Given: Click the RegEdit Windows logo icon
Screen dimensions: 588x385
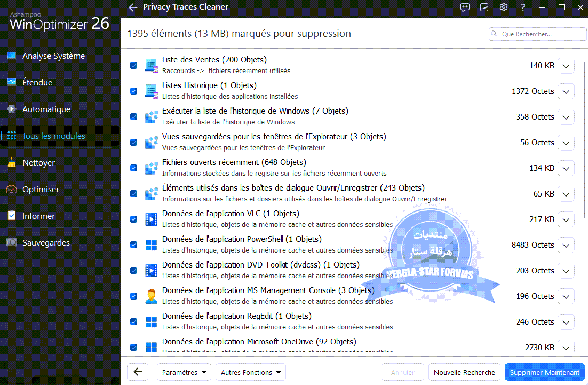Looking at the screenshot, I should [x=151, y=322].
